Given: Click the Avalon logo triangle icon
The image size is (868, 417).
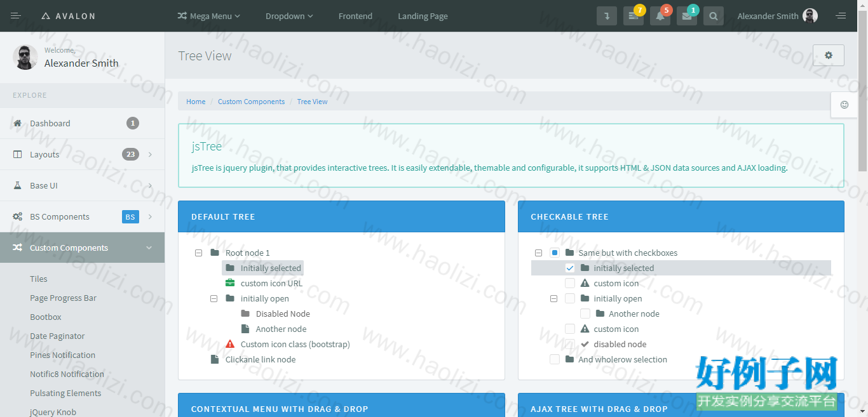Looking at the screenshot, I should pyautogui.click(x=46, y=16).
